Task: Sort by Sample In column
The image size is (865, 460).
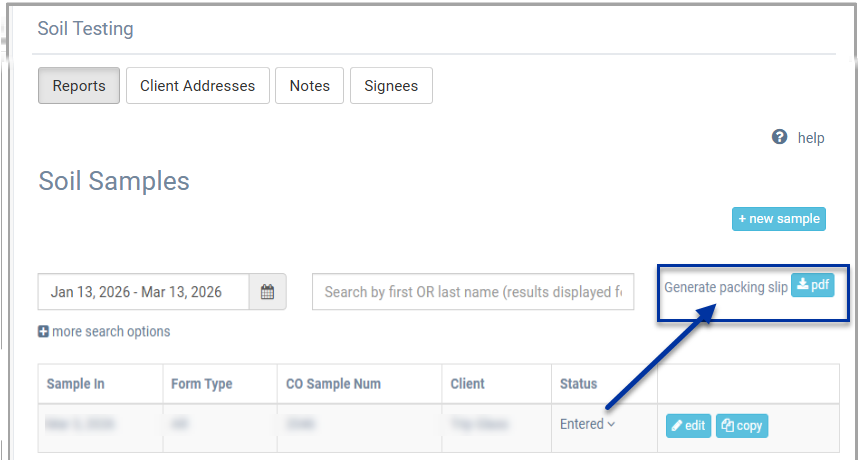Action: (x=76, y=384)
